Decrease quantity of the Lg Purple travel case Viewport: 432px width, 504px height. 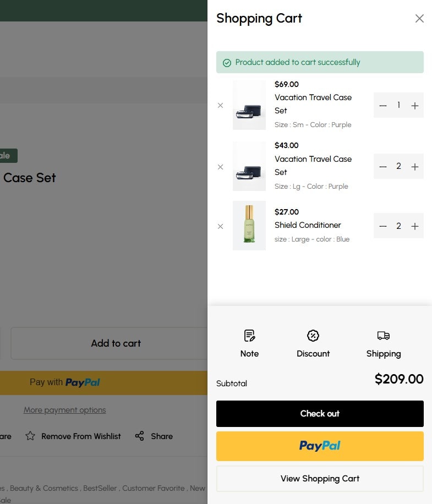pos(383,167)
